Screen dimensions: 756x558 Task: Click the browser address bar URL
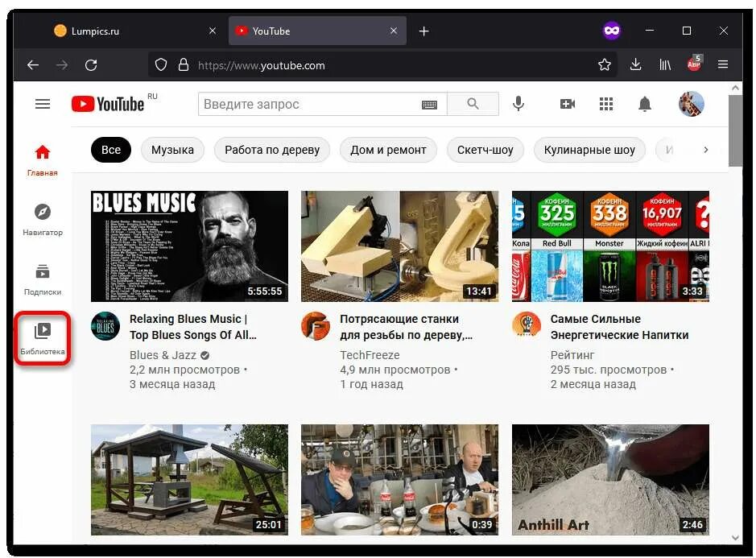[x=262, y=65]
